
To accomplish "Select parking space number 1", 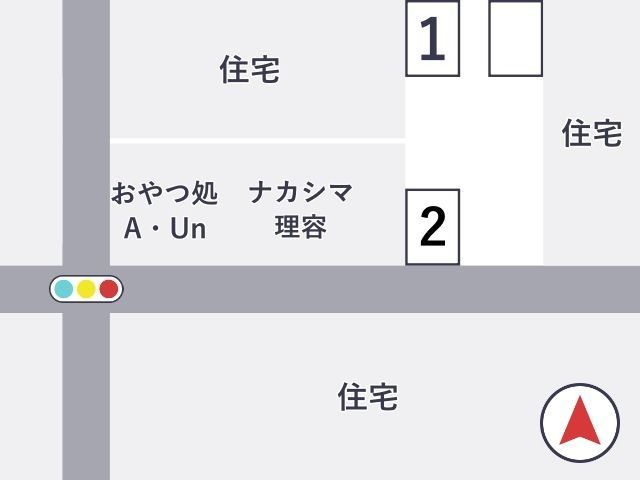I will [x=433, y=38].
